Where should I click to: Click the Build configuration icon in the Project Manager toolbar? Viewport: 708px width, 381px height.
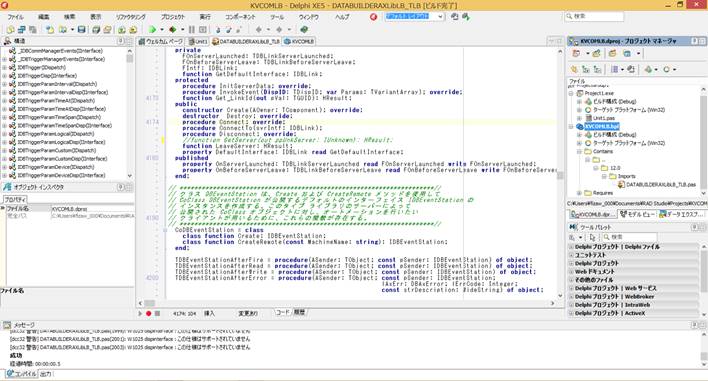tap(648, 70)
